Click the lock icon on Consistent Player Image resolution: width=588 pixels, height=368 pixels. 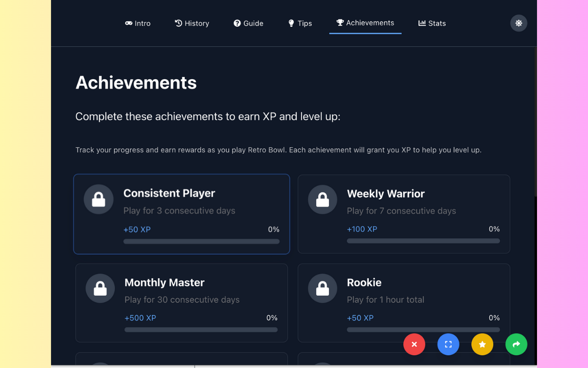point(99,199)
